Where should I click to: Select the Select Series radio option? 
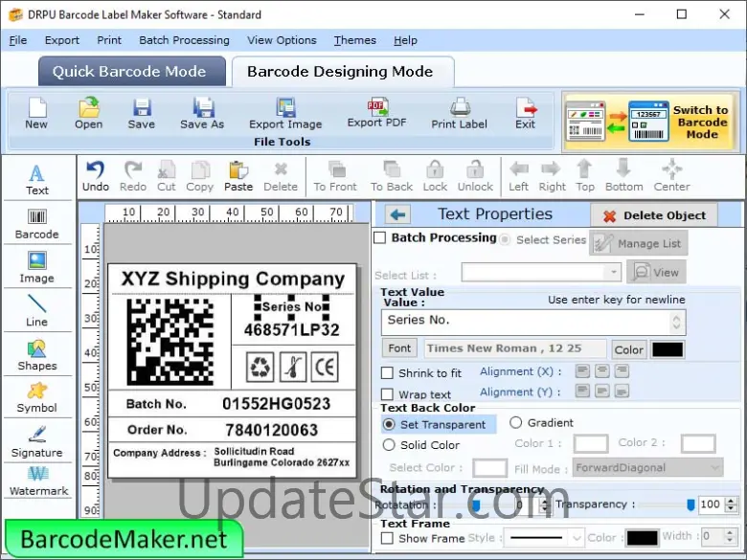[x=505, y=239]
